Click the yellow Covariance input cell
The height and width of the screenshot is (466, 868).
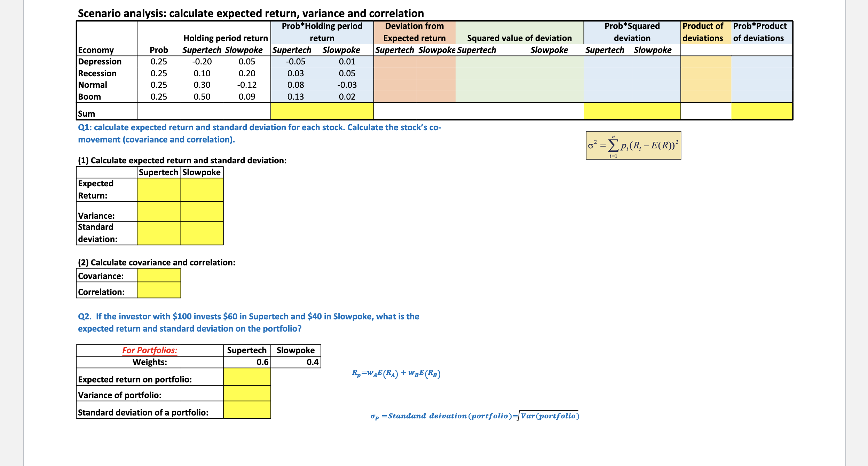coord(158,276)
